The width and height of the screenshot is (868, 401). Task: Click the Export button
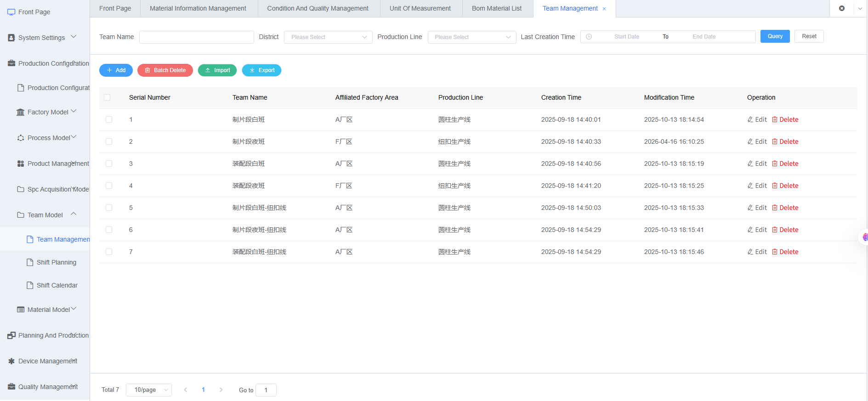pos(262,70)
